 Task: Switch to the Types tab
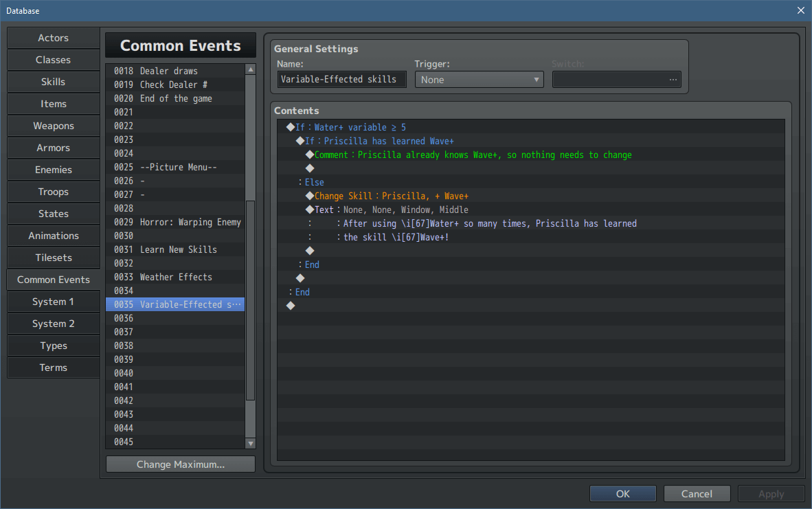tap(54, 346)
